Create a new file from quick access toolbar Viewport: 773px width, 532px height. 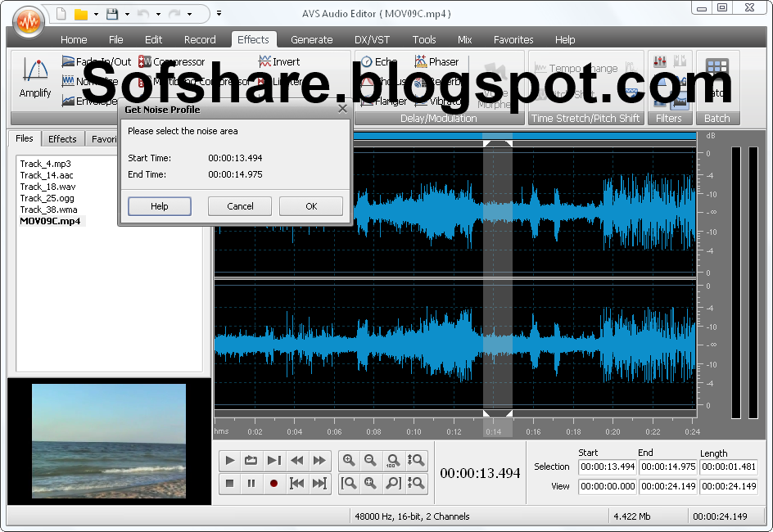coord(61,14)
